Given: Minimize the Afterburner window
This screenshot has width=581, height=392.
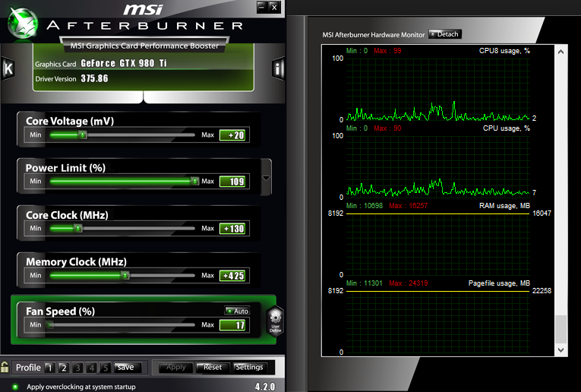Looking at the screenshot, I should click(x=262, y=7).
